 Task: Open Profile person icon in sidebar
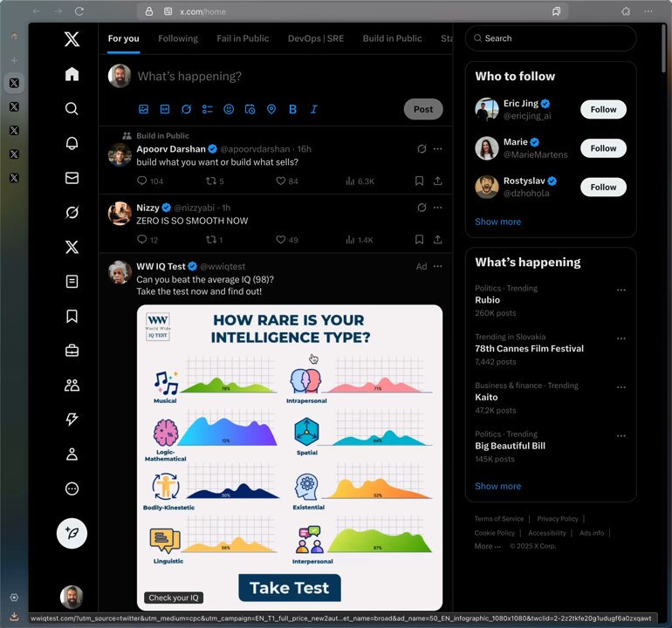[x=72, y=454]
